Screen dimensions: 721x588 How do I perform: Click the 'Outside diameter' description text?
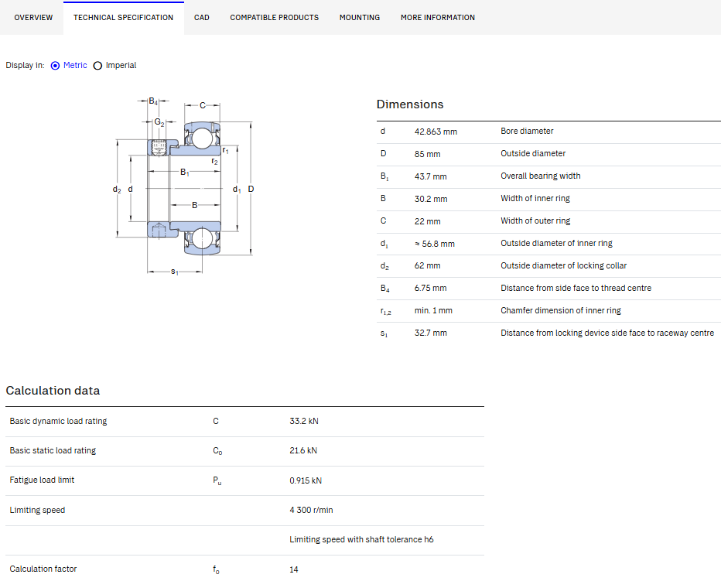(533, 153)
